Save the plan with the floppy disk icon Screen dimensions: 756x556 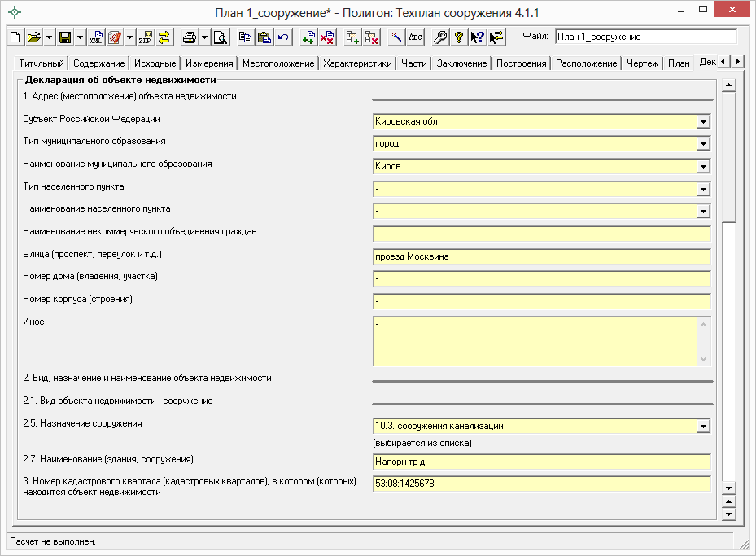(x=65, y=37)
